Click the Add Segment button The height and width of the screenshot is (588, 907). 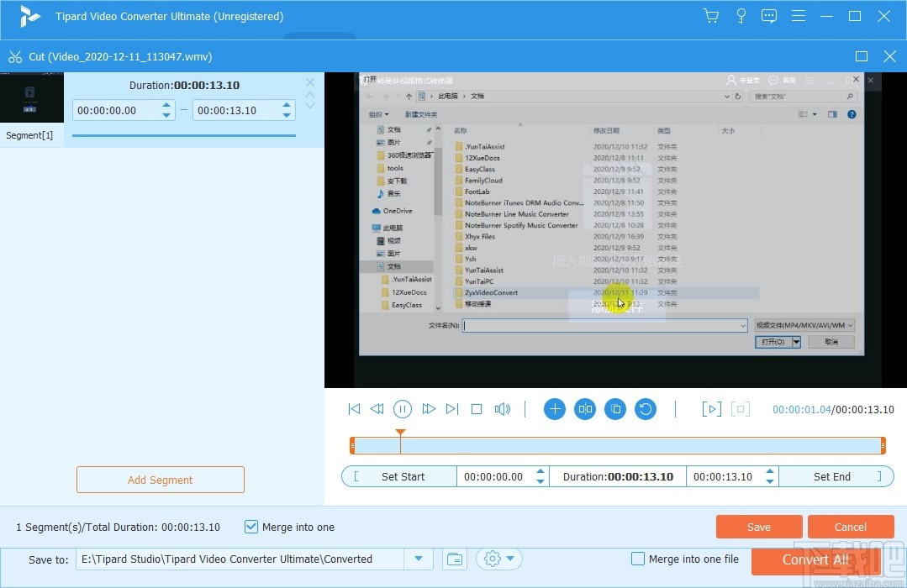160,479
